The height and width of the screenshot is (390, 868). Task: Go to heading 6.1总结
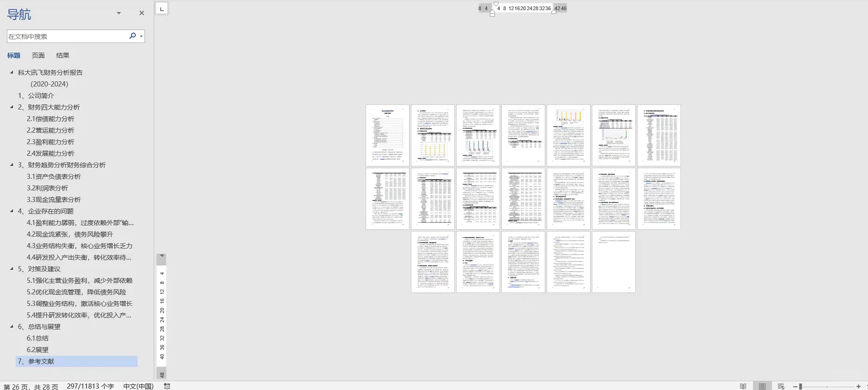click(37, 338)
